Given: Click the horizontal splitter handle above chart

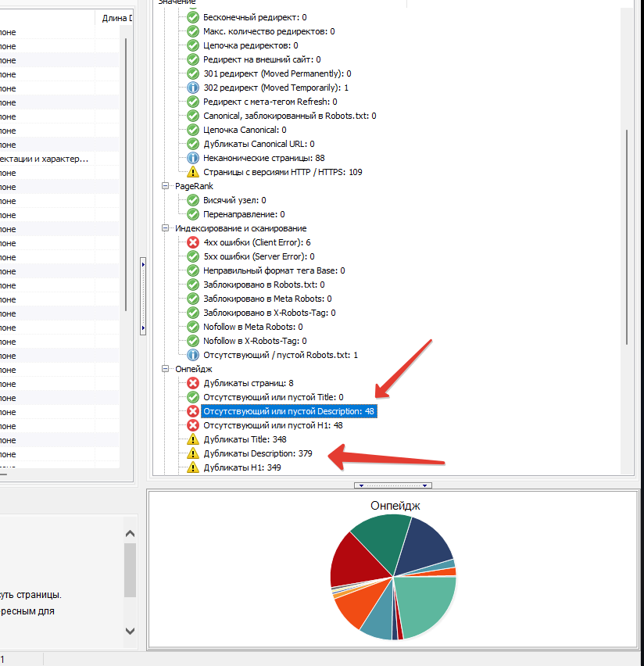Looking at the screenshot, I should click(x=393, y=485).
